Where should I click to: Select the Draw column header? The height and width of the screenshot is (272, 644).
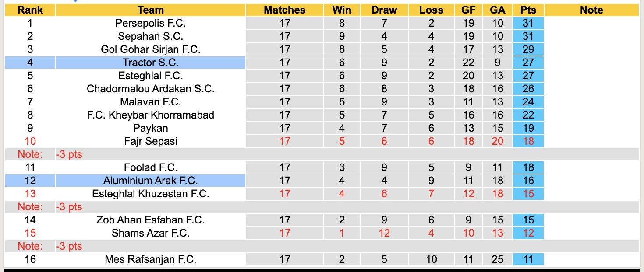pyautogui.click(x=384, y=10)
